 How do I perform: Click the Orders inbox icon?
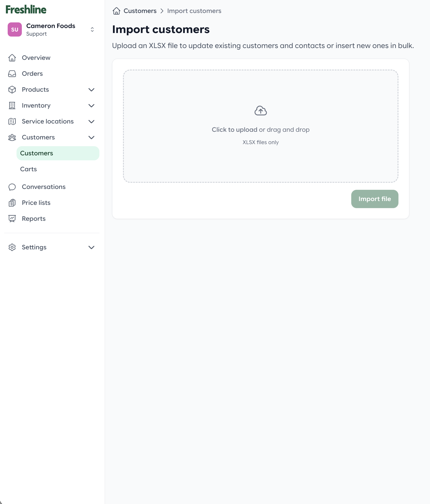click(x=12, y=74)
